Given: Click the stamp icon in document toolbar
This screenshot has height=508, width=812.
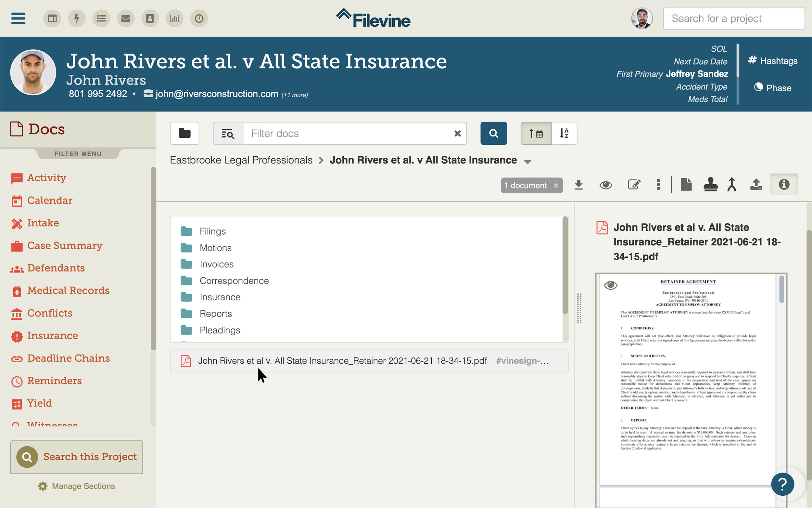Looking at the screenshot, I should tap(710, 185).
